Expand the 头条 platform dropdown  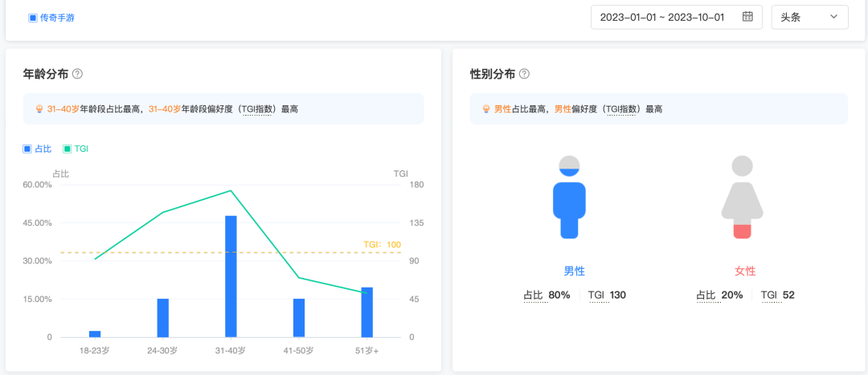pos(809,17)
